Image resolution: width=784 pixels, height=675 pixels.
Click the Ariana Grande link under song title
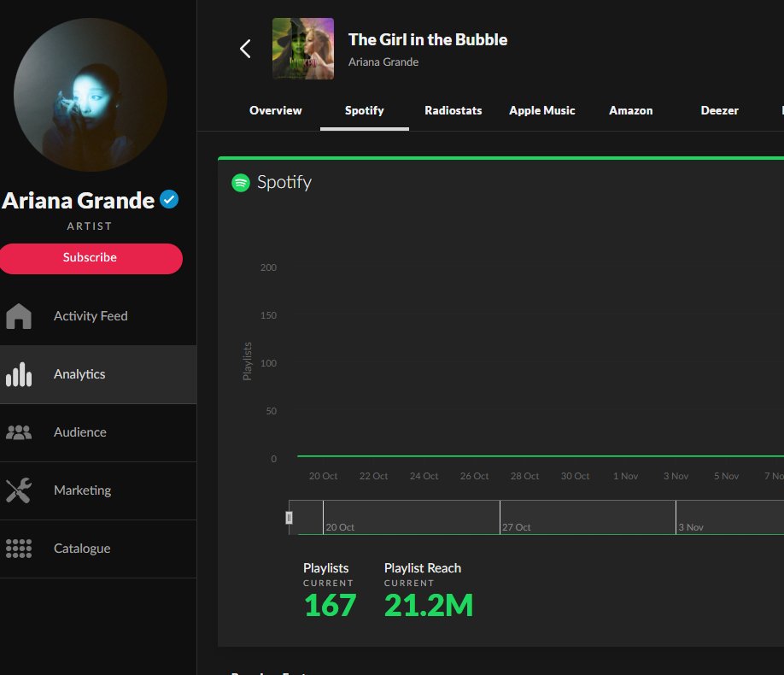point(383,62)
